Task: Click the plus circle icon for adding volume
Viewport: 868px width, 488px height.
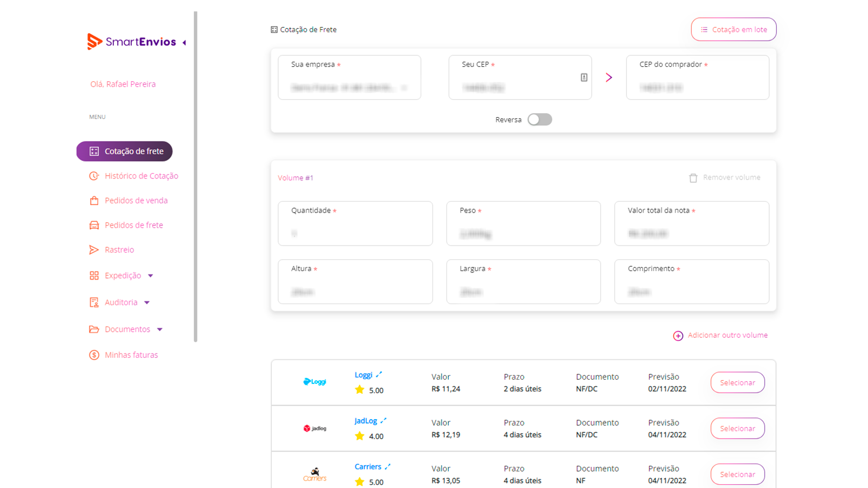Action: [x=678, y=336]
